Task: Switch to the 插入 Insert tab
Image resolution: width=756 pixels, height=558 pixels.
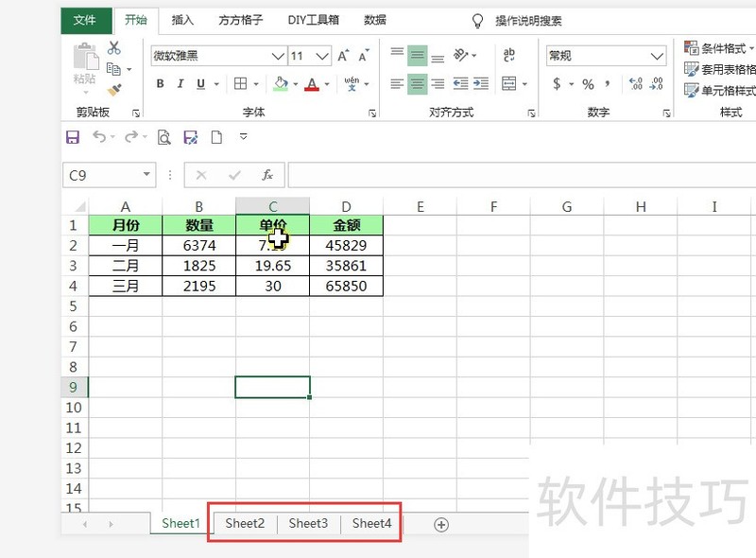Action: point(182,20)
